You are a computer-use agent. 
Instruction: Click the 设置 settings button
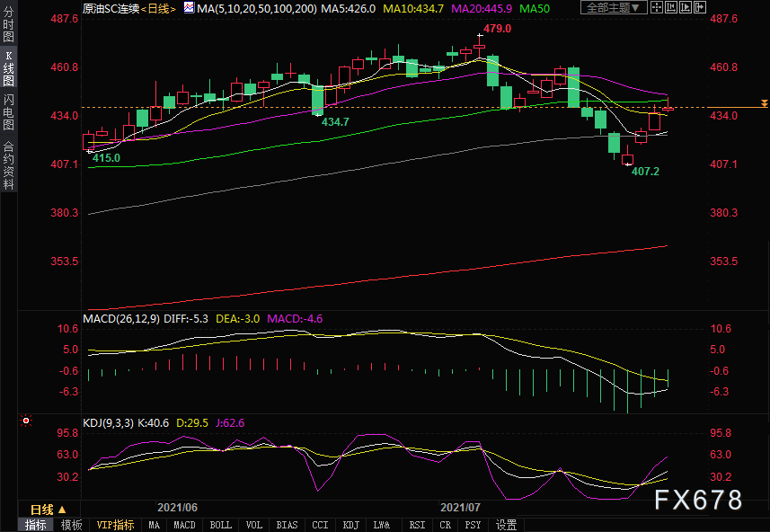click(x=507, y=525)
